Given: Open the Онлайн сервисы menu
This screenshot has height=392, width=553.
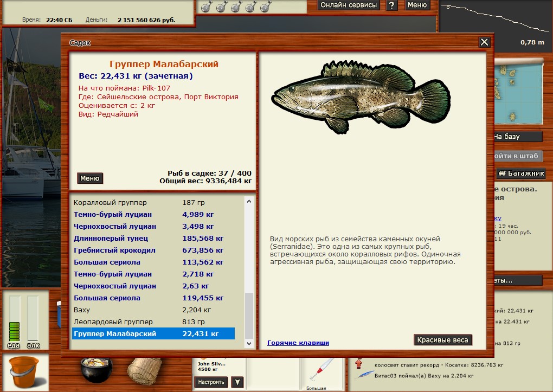Looking at the screenshot, I should 349,5.
